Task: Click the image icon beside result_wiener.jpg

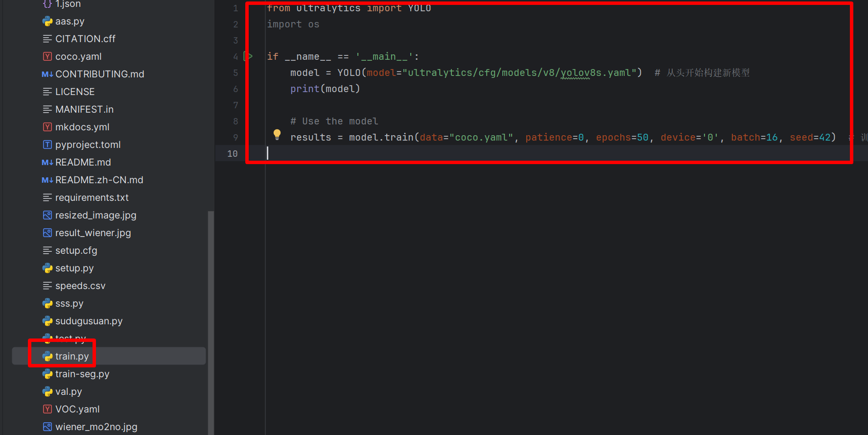Action: tap(47, 233)
